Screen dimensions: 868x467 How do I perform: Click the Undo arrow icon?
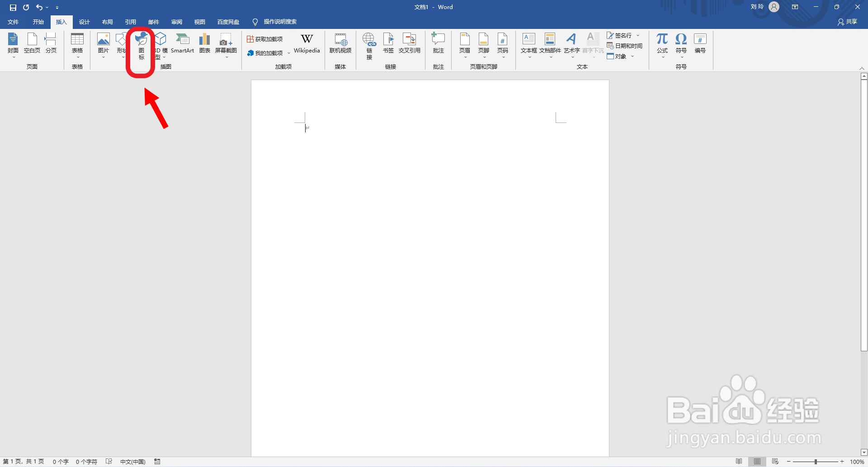click(x=39, y=7)
